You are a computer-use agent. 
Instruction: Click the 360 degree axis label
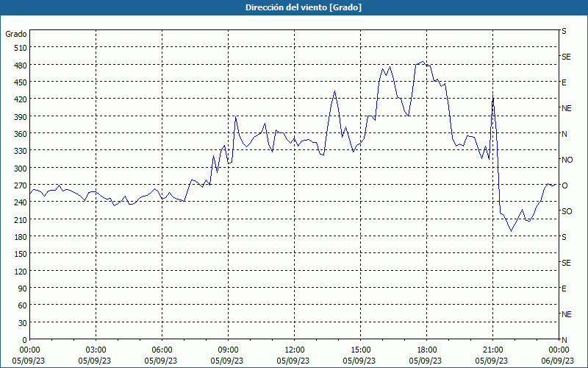click(x=21, y=134)
